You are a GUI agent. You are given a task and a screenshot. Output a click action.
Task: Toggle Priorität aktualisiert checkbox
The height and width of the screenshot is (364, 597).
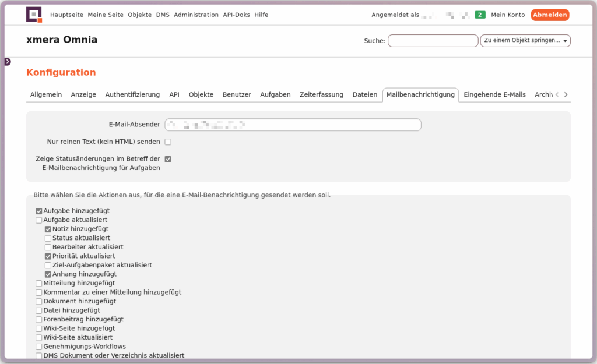[x=48, y=256]
